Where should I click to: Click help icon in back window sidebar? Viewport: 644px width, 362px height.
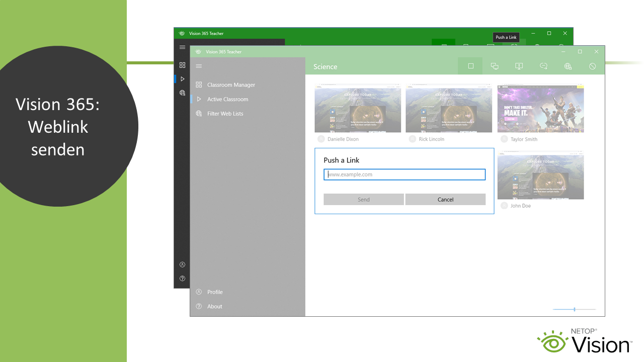point(182,278)
